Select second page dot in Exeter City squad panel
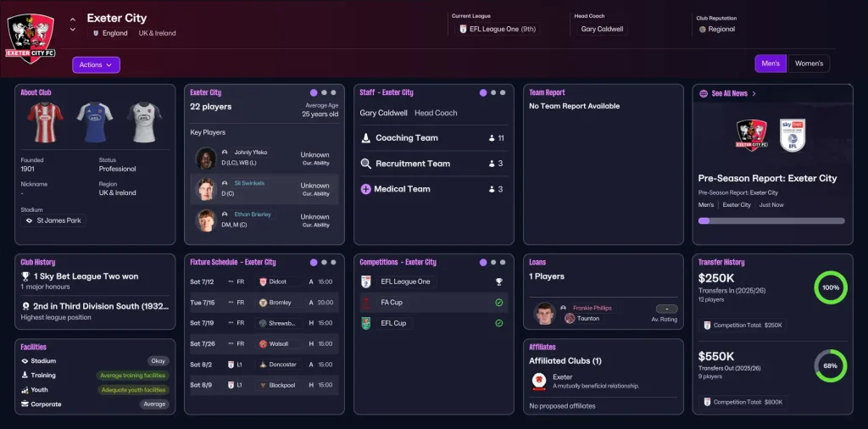Screen dimensions: 868x429 click(325, 93)
